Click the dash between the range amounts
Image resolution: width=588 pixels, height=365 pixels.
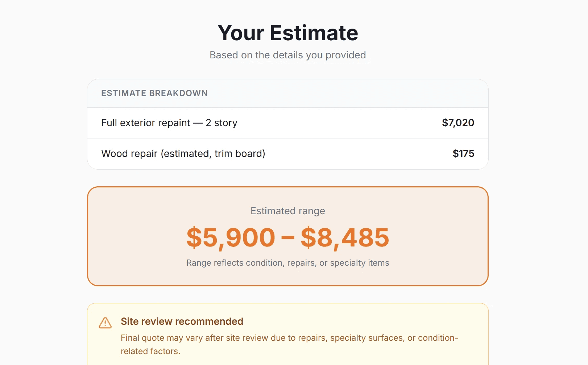[288, 238]
